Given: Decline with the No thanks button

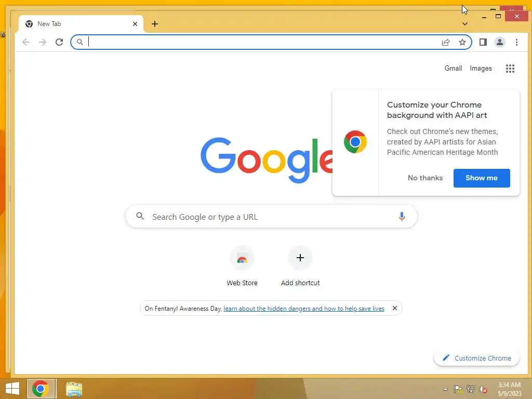Looking at the screenshot, I should pyautogui.click(x=425, y=178).
